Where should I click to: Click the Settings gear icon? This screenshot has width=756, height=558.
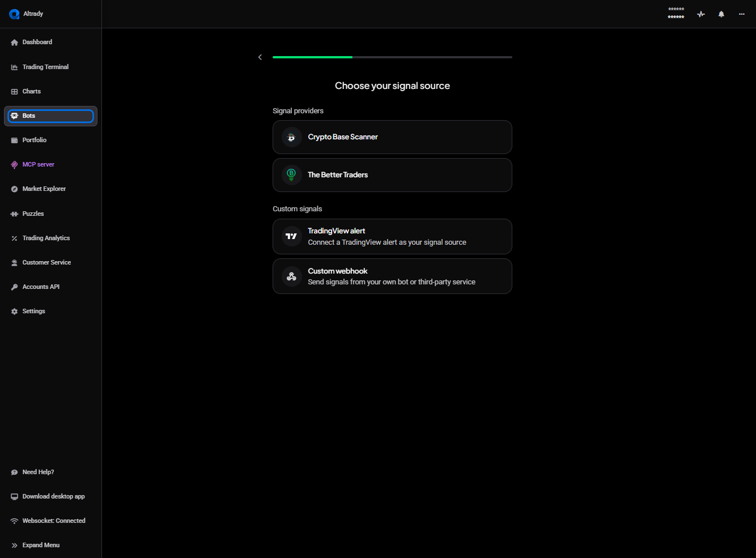pos(15,312)
